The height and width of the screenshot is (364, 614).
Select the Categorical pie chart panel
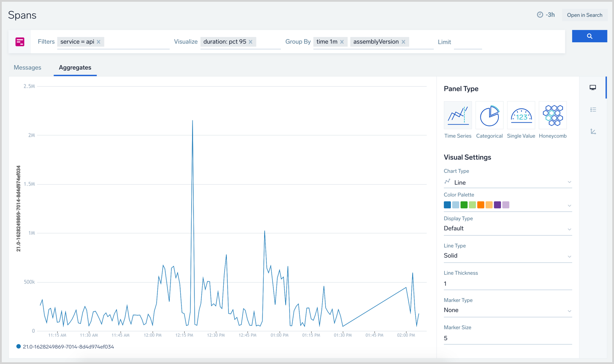coord(489,116)
